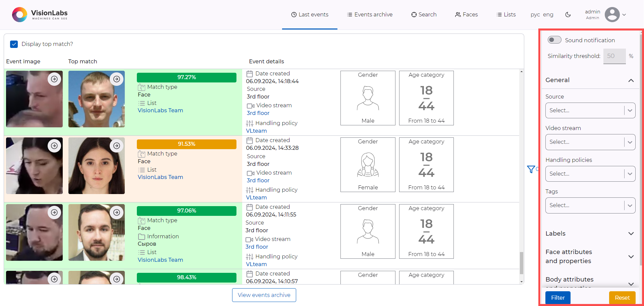Viewport: 644px width, 306px height.
Task: Open the Search page via magnifier icon
Action: point(413,14)
